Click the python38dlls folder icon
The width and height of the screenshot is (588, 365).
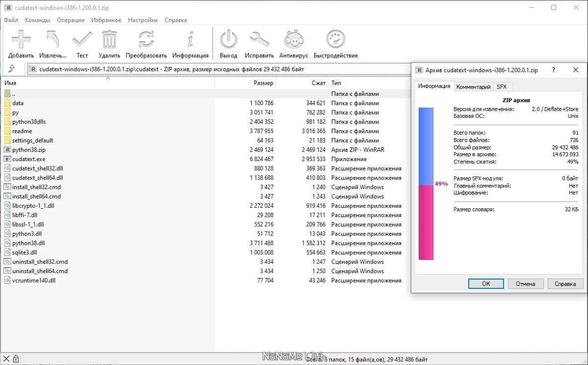pyautogui.click(x=7, y=122)
